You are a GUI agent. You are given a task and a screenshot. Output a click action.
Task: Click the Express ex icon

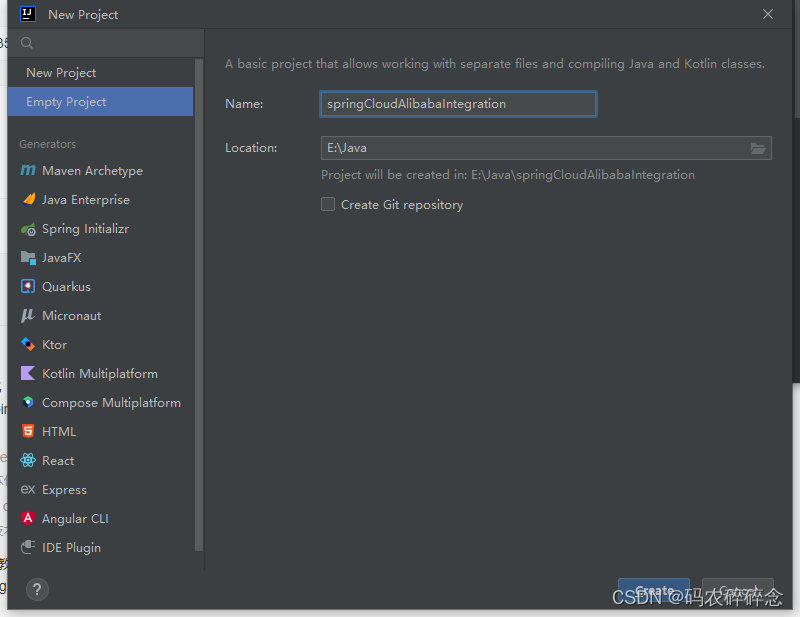tap(28, 489)
